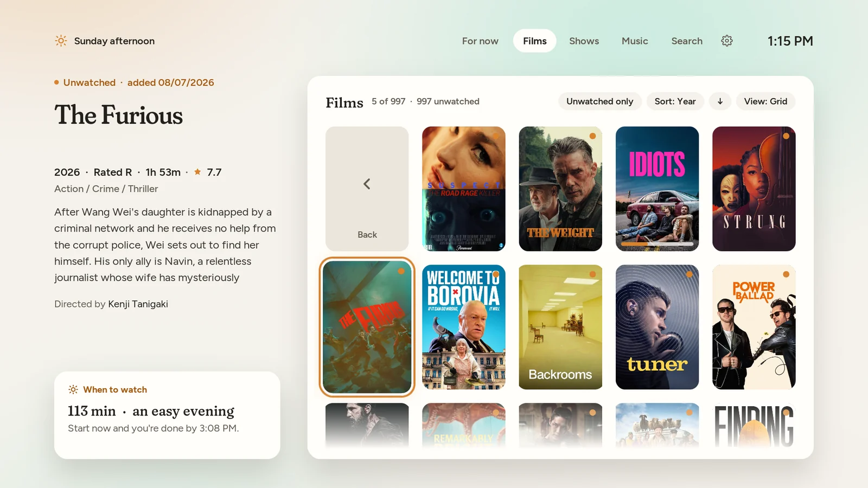
Task: Click the star rating icon near 7.7
Action: click(197, 172)
